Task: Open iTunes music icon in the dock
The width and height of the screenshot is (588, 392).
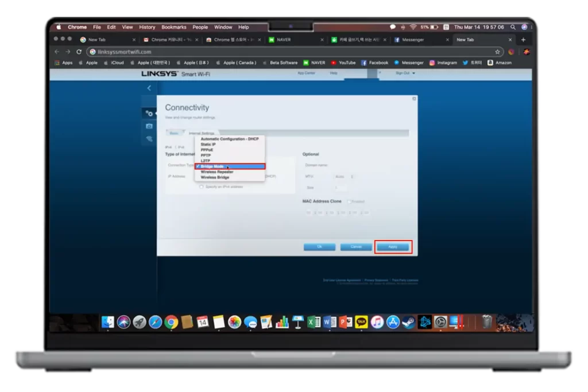Action: pos(377,323)
